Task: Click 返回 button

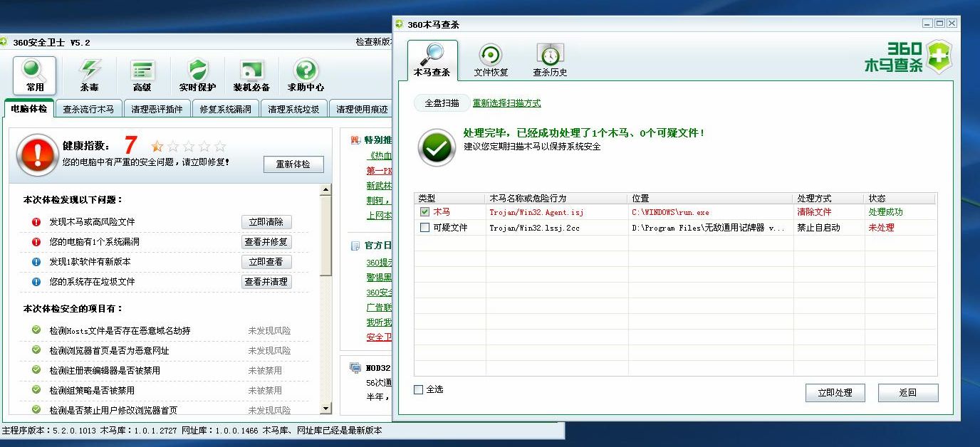Action: 908,393
